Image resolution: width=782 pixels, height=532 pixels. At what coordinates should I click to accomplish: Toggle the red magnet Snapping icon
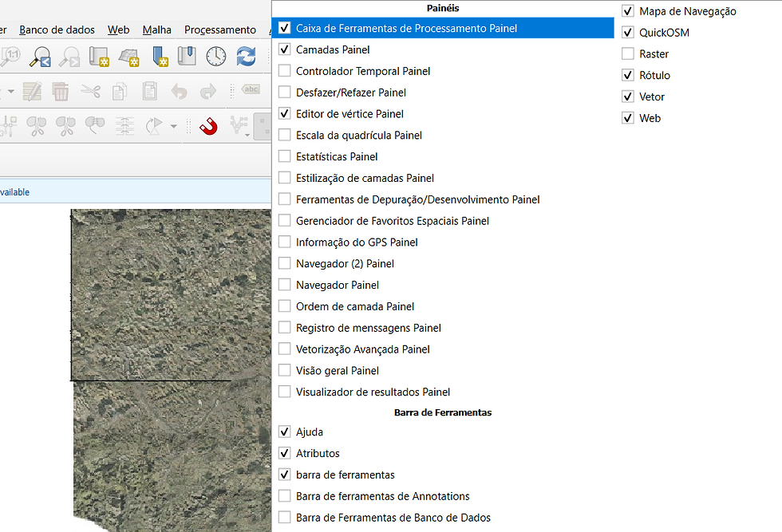(208, 126)
